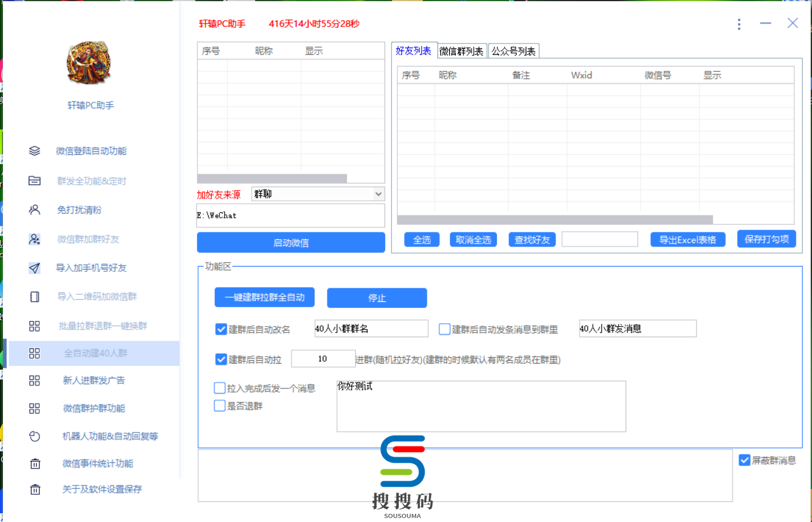Click the 全选 button
This screenshot has height=522, width=812.
tap(422, 240)
